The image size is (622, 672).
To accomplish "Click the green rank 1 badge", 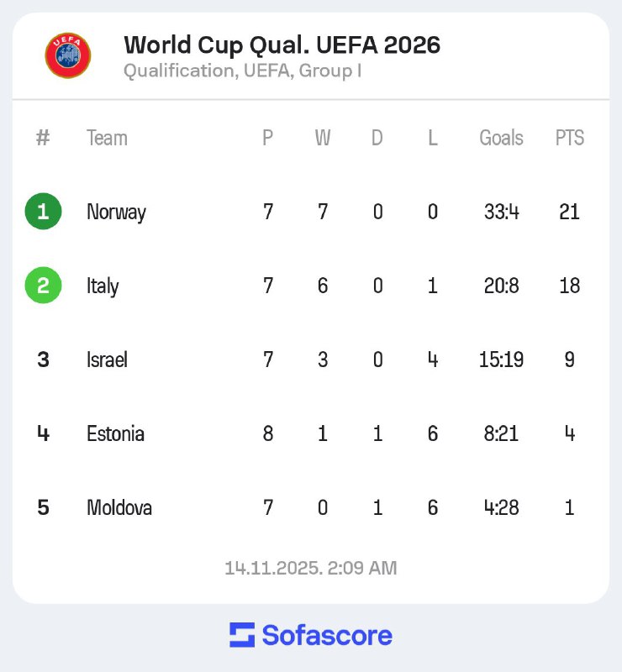I will pos(43,212).
